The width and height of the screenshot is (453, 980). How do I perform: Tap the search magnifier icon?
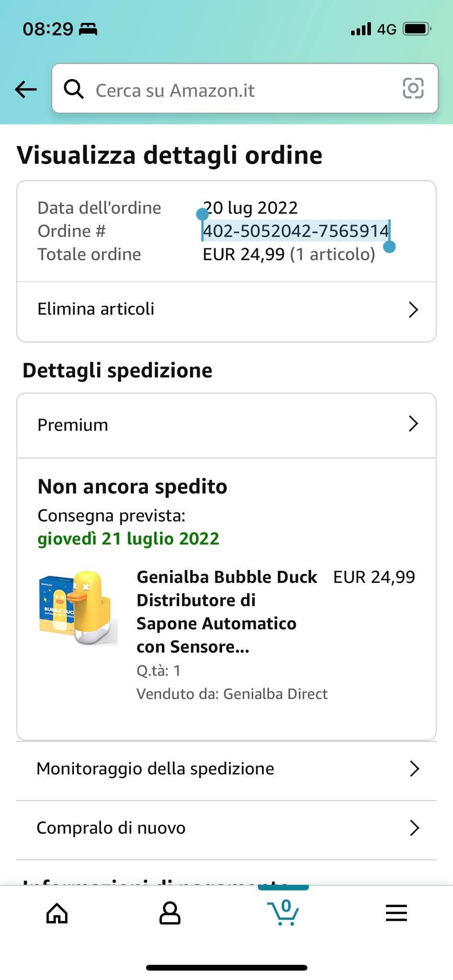tap(74, 89)
